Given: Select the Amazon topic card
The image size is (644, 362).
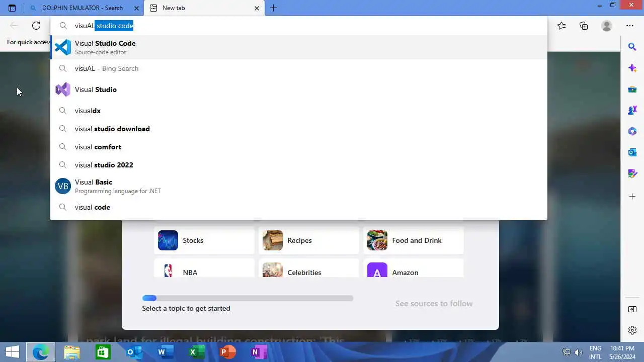Looking at the screenshot, I should pyautogui.click(x=414, y=268).
